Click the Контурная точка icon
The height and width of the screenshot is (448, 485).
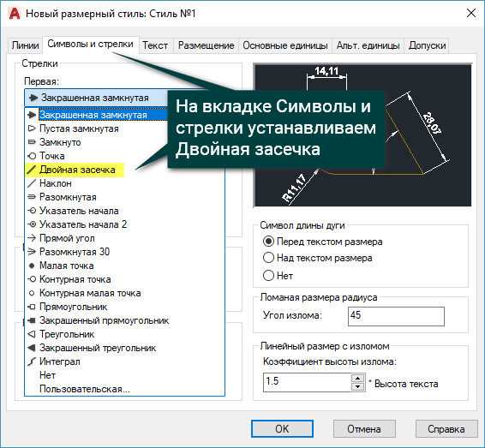pos(32,279)
